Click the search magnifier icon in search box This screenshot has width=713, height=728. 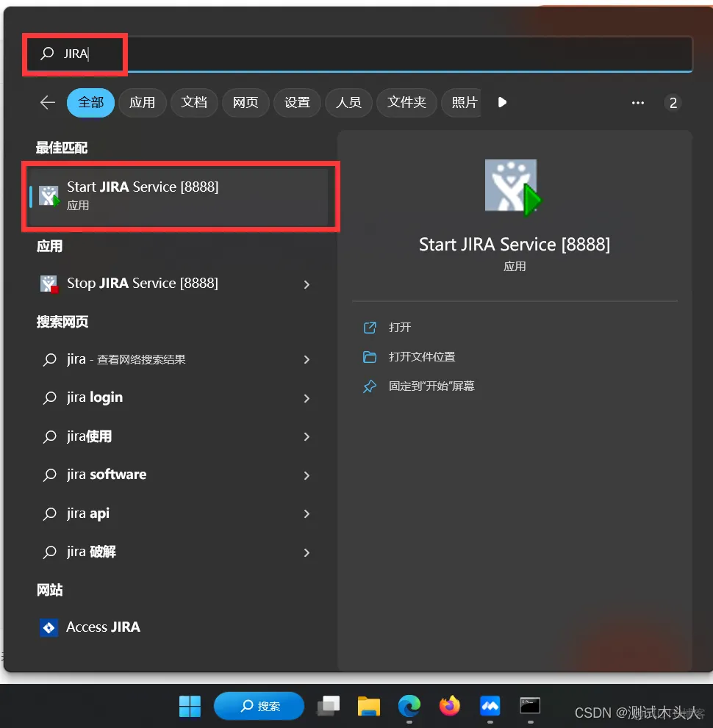[x=47, y=54]
